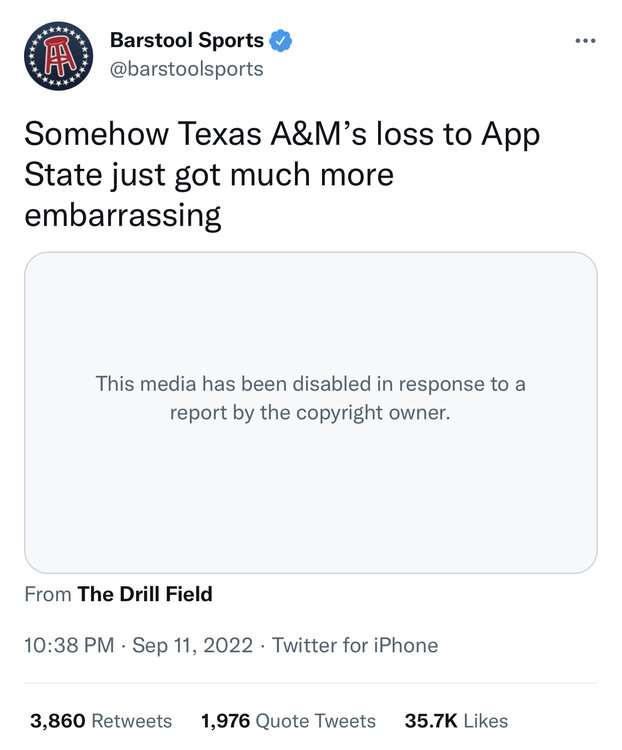Open the Twitter for iPhone source link
622x750 pixels.
355,645
